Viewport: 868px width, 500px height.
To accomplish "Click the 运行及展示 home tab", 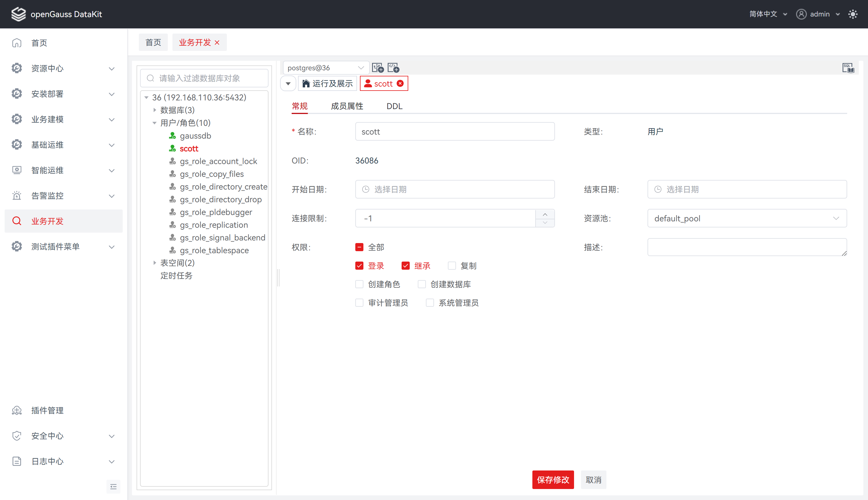I will (x=328, y=83).
